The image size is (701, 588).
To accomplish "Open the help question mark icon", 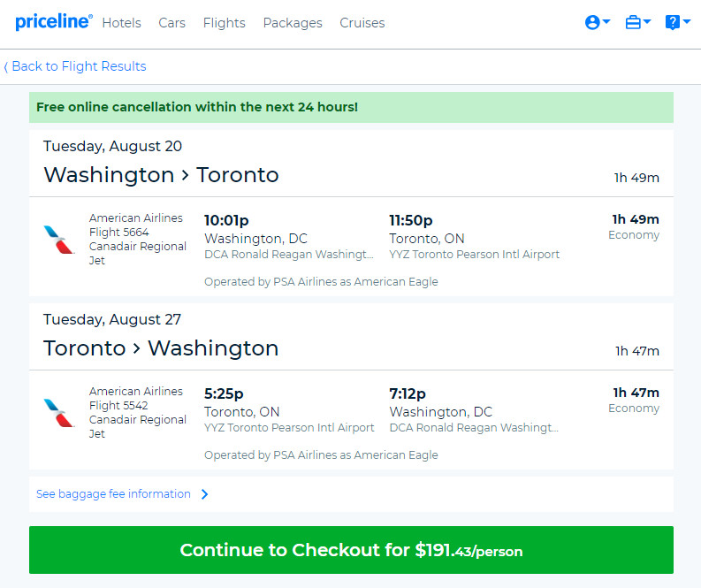I will (x=673, y=22).
